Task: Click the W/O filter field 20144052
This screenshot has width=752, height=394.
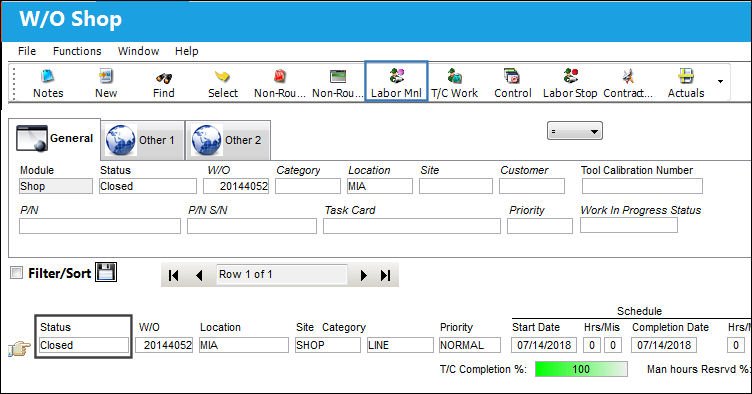Action: pyautogui.click(x=236, y=186)
